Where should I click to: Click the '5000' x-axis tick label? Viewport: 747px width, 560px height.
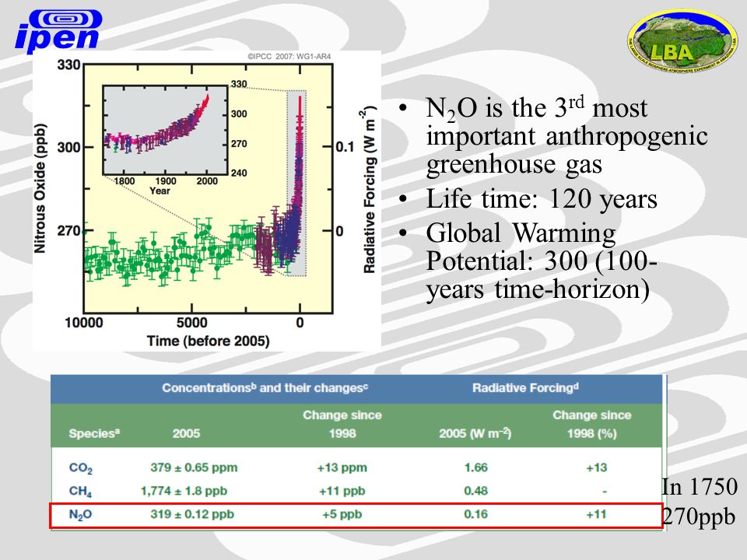pos(192,323)
